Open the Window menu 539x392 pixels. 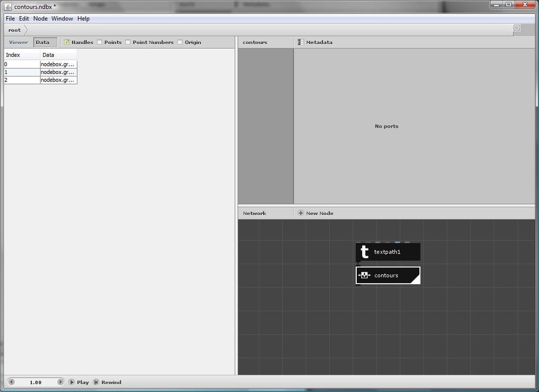[62, 18]
